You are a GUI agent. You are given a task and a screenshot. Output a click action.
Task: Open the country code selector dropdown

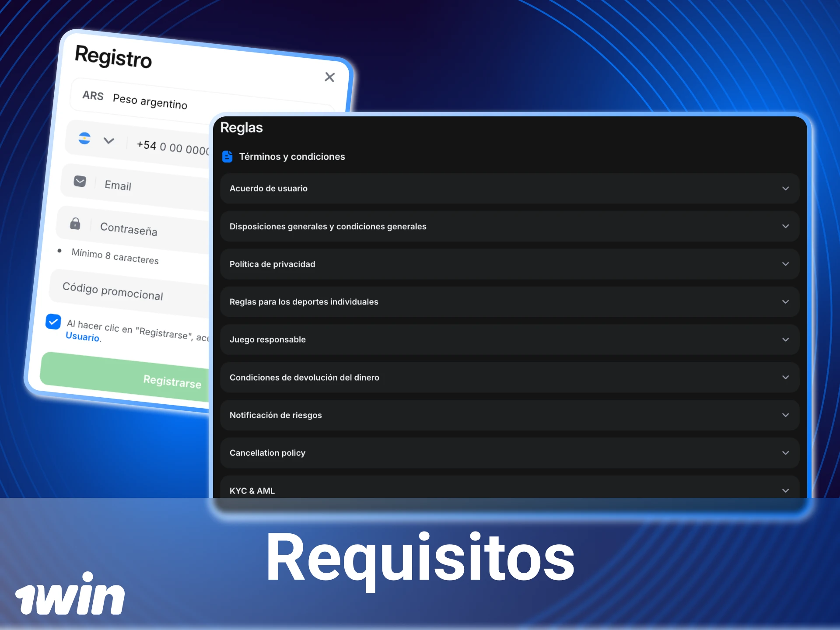pyautogui.click(x=108, y=141)
